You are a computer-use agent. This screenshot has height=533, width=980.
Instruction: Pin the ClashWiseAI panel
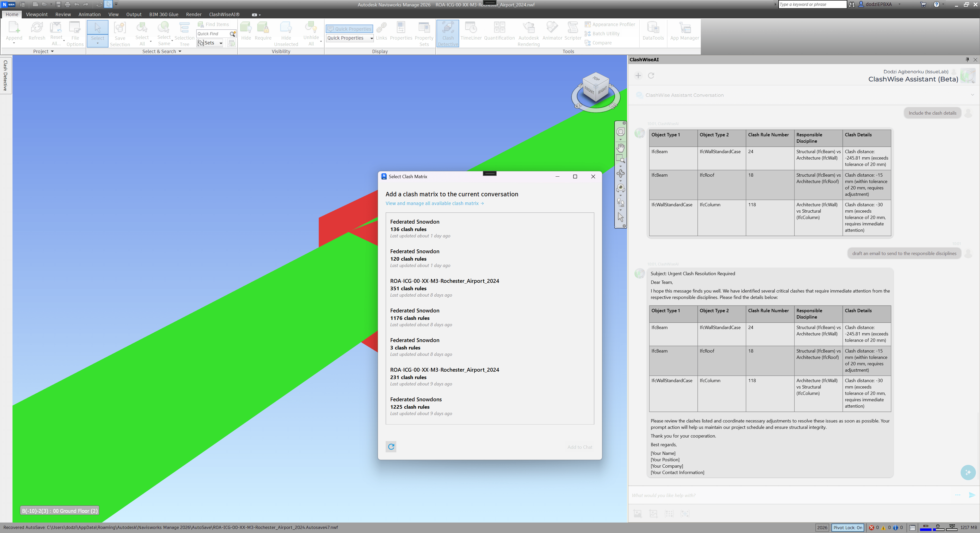[967, 59]
